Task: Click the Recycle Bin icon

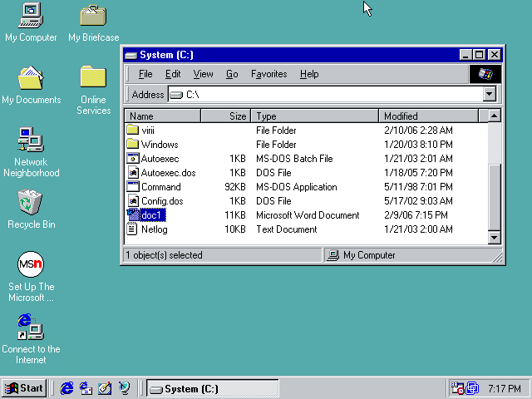Action: (x=31, y=202)
